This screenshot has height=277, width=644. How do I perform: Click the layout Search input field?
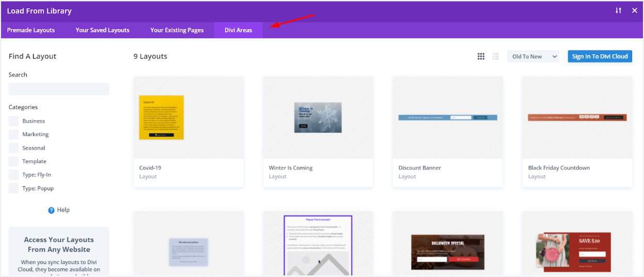coord(59,89)
